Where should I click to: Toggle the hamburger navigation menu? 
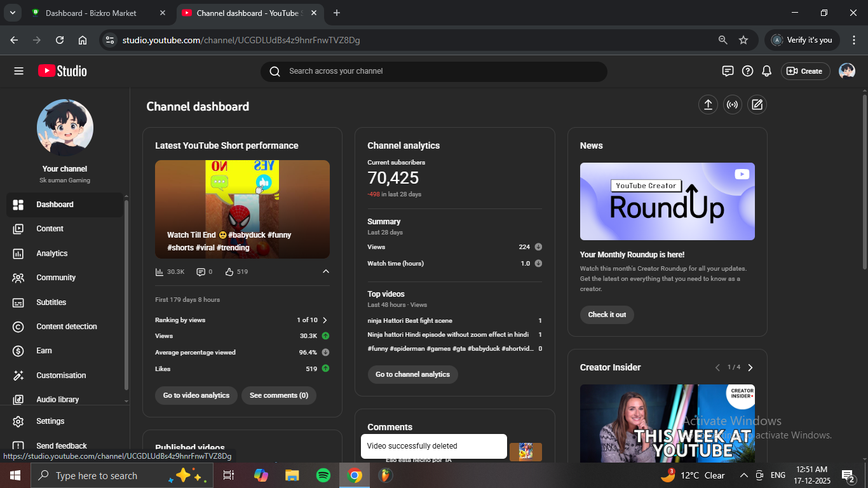tap(18, 71)
